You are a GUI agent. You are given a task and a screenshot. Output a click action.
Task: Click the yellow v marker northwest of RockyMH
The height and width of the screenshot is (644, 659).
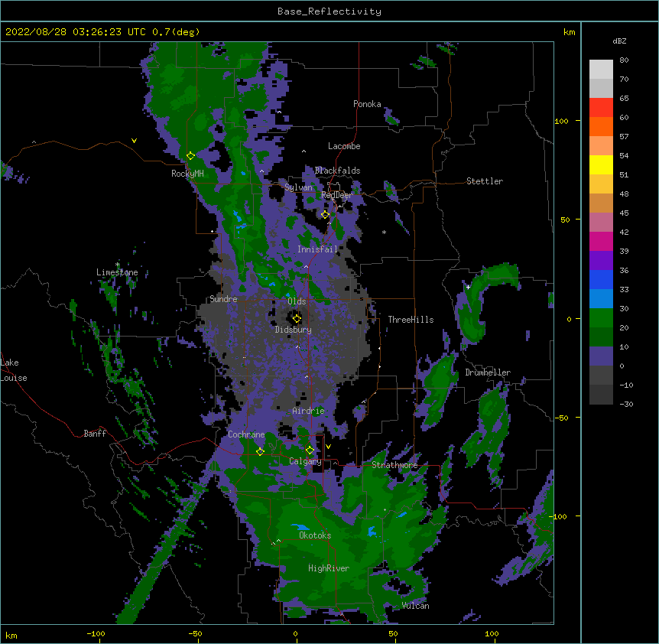[x=134, y=141]
